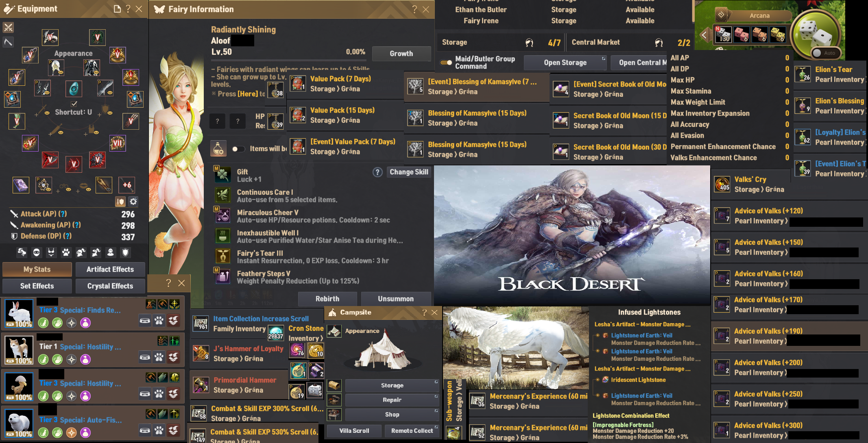Expand the first Lesha's Artifact Monster Damage entry
Viewport: 868px width, 443px height.
pyautogui.click(x=642, y=324)
